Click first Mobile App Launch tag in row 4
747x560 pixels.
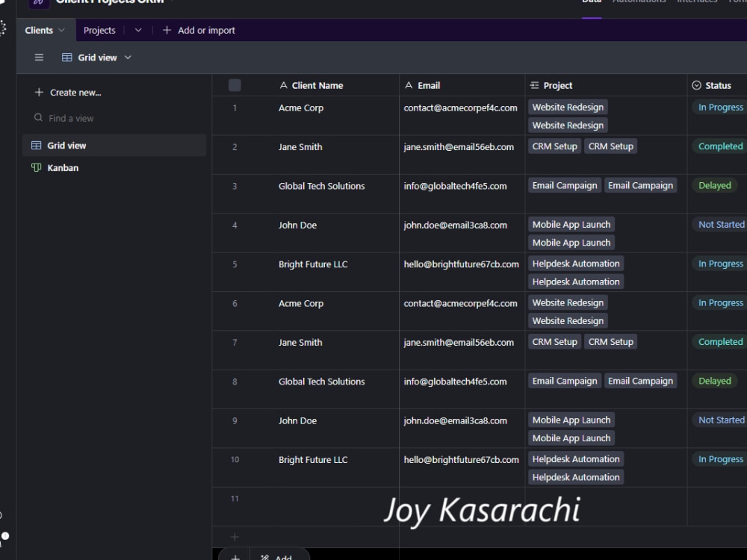click(x=571, y=224)
